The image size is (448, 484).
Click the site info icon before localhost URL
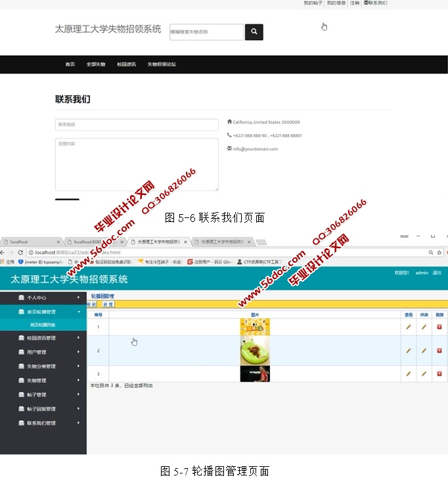tap(31, 252)
